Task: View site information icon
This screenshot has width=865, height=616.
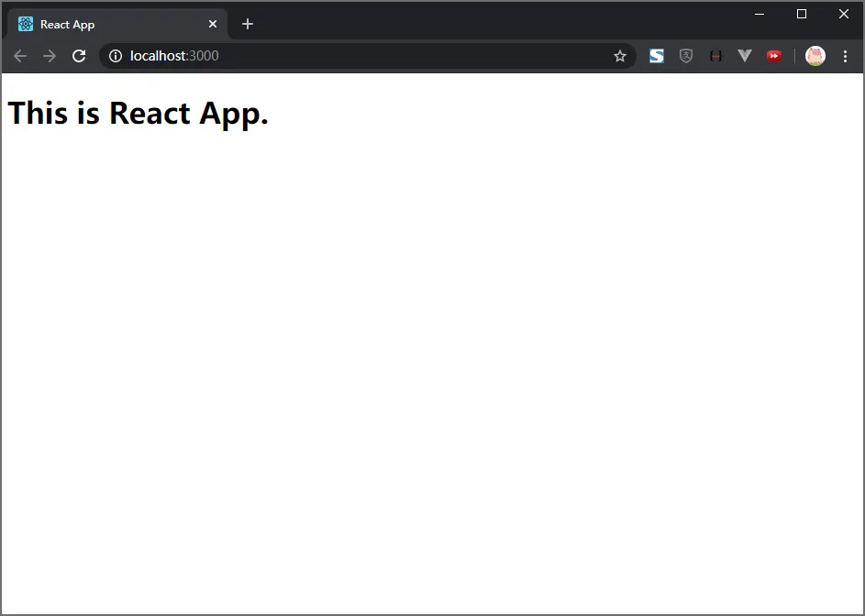Action: [116, 56]
